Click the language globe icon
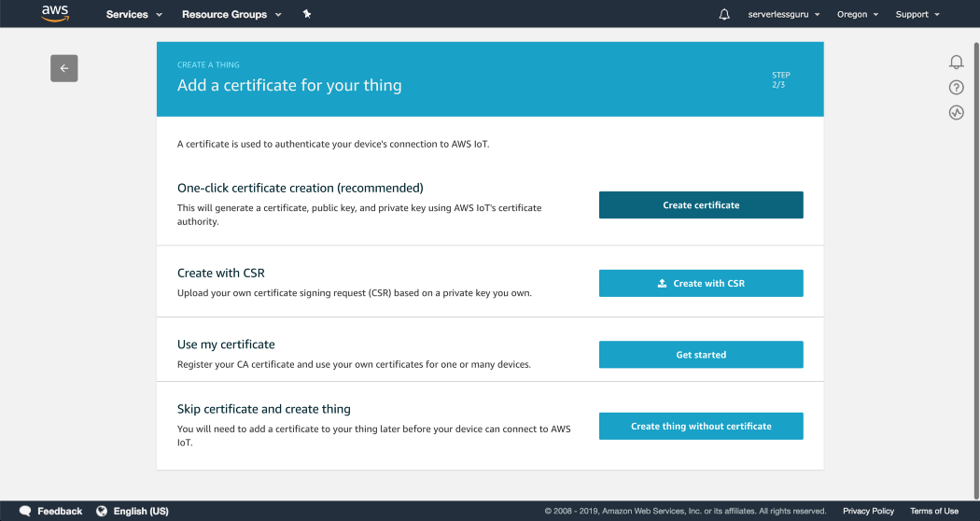Viewport: 980px width, 521px height. point(101,511)
